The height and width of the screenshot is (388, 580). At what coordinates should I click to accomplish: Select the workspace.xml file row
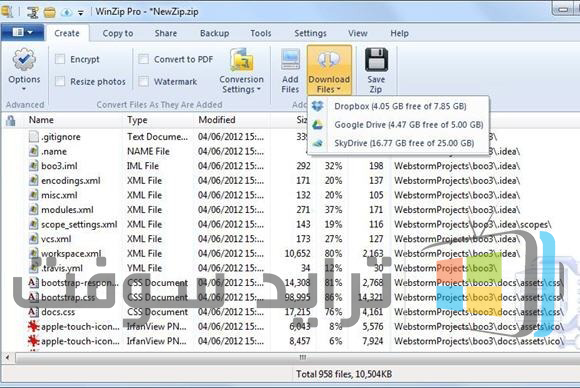[x=290, y=253]
